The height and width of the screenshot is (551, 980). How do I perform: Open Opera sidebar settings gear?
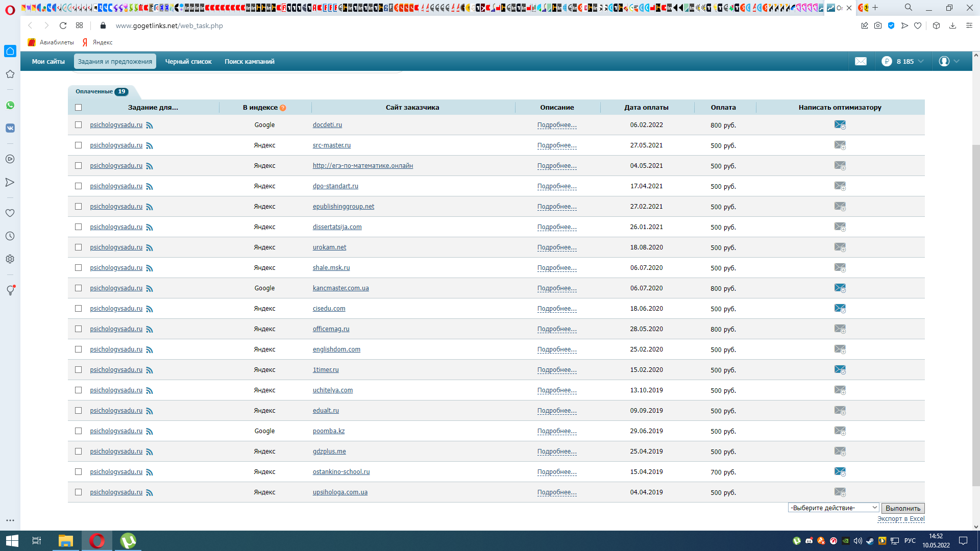click(x=10, y=259)
